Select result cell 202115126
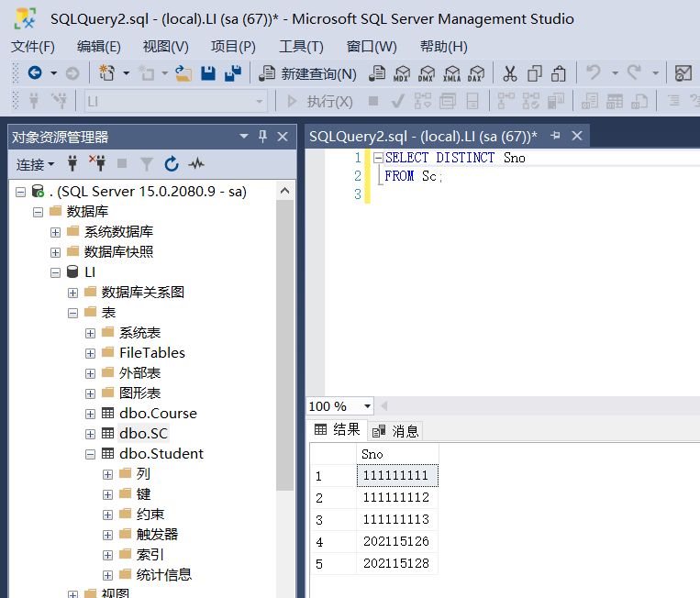The image size is (700, 598). click(x=397, y=541)
